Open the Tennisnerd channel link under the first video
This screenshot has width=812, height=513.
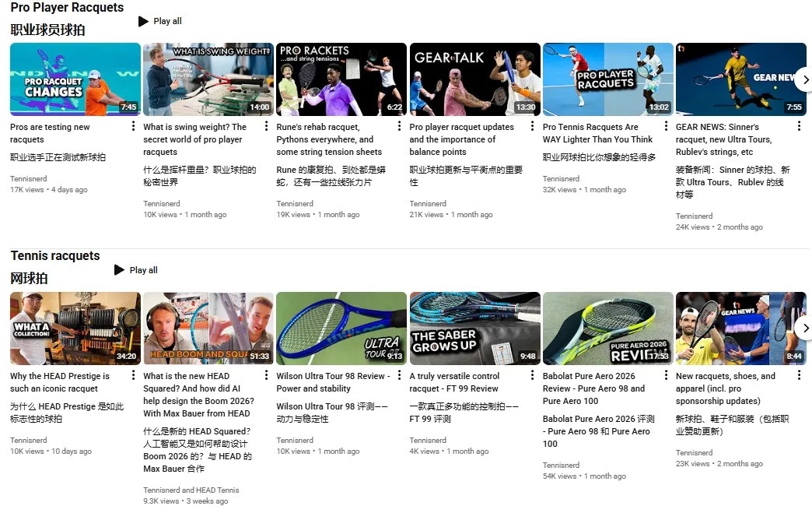(28, 178)
